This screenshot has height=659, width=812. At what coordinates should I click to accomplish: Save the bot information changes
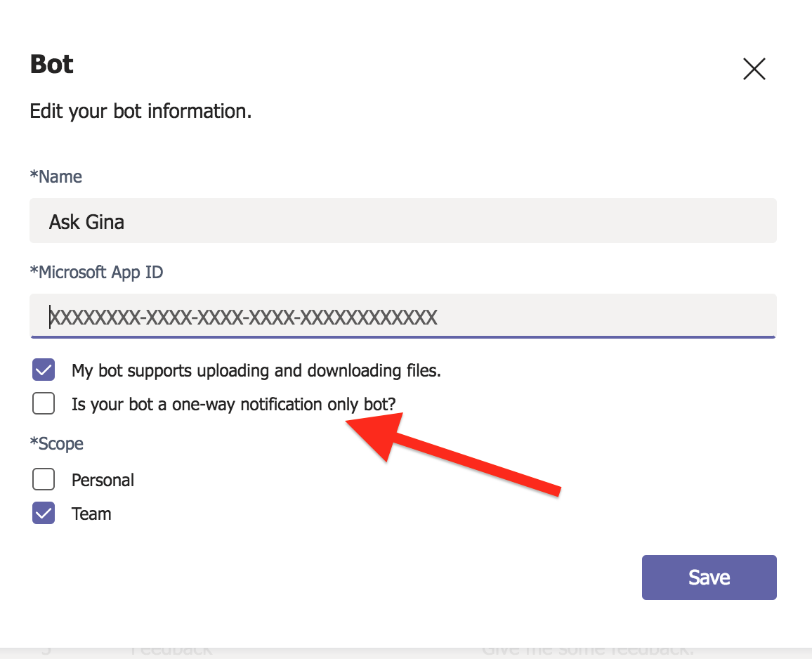point(709,577)
